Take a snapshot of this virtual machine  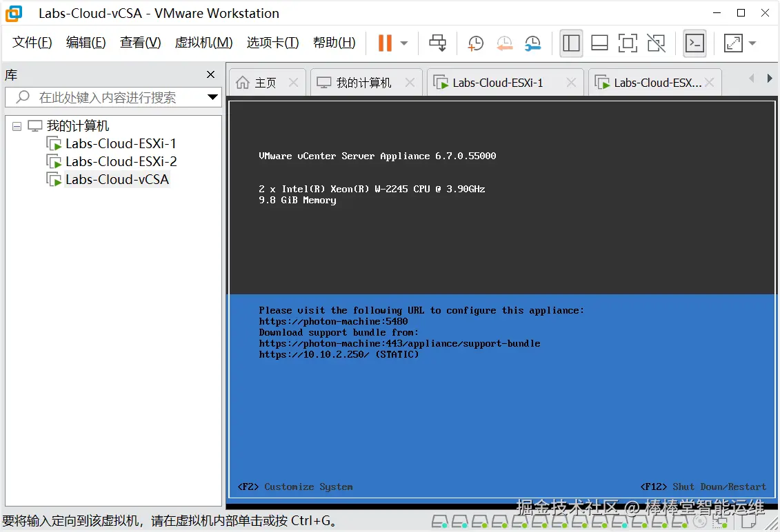475,43
